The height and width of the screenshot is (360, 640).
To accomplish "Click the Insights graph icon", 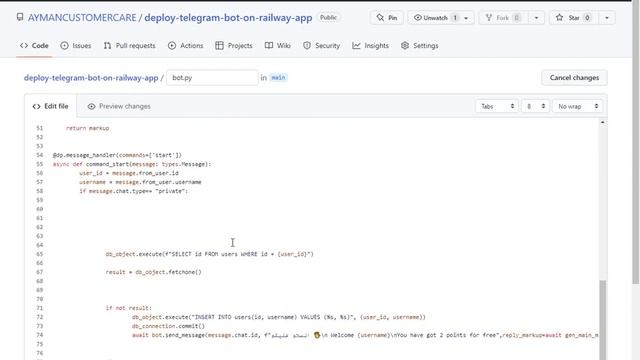I will [x=356, y=46].
